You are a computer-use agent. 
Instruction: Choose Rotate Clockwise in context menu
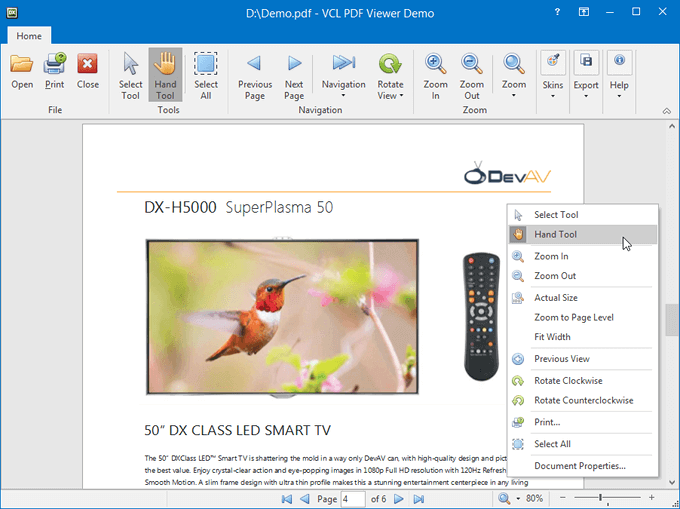pyautogui.click(x=582, y=381)
